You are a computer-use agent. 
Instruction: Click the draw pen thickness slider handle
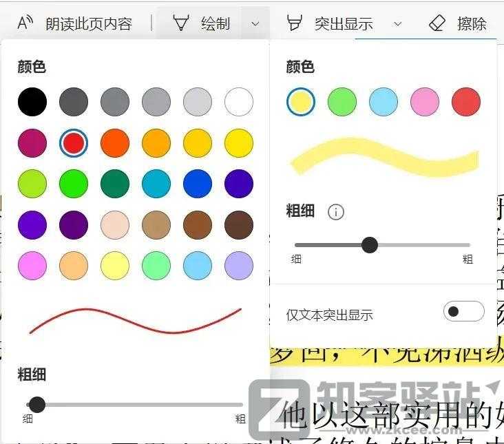coord(37,405)
